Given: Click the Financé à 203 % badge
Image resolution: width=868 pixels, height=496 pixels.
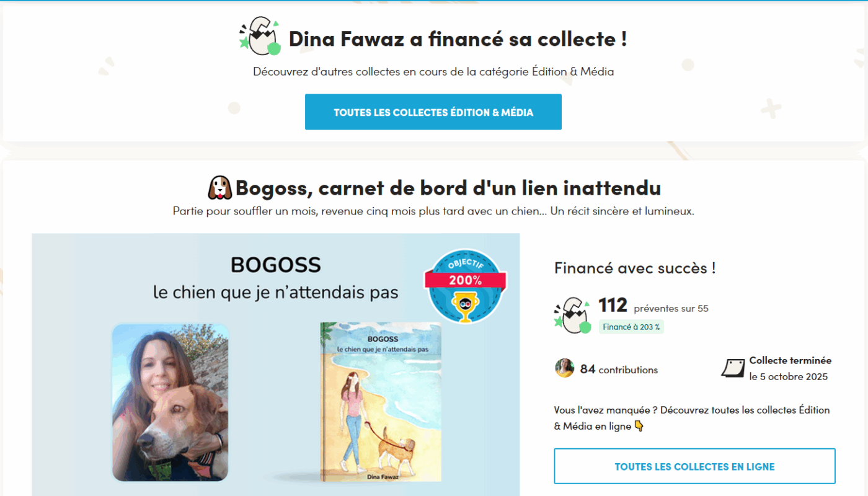Looking at the screenshot, I should pos(631,327).
